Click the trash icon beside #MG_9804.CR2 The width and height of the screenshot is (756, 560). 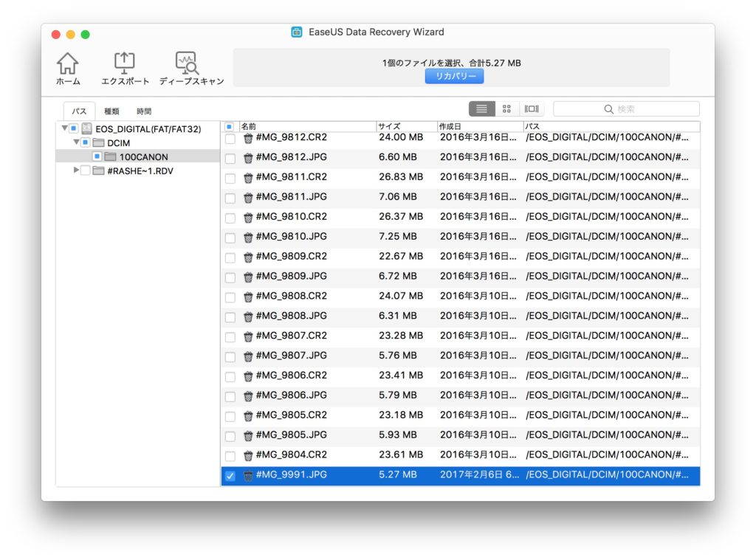click(248, 455)
